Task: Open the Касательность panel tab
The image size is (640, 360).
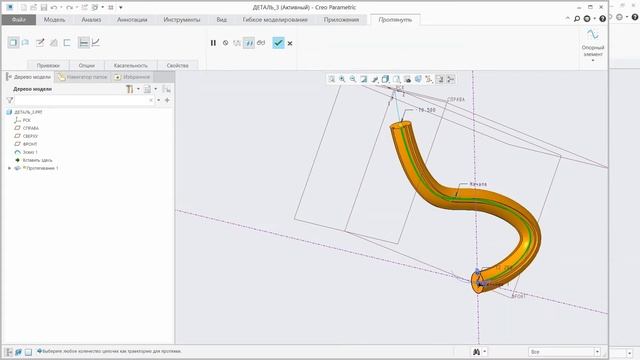Action: (131, 65)
